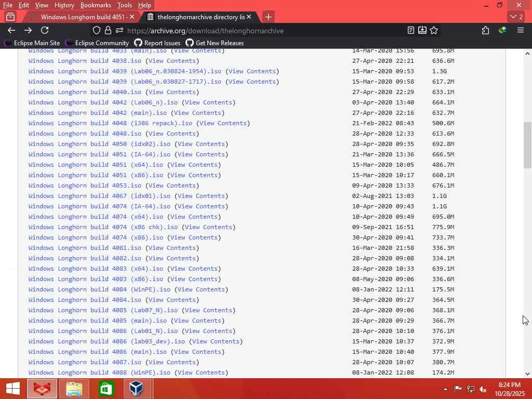Open site permissions icon in address bar
The height and width of the screenshot is (399, 532).
(119, 31)
